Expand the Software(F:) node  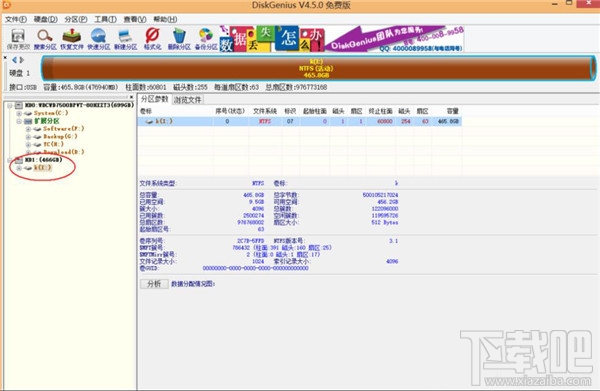tap(28, 129)
